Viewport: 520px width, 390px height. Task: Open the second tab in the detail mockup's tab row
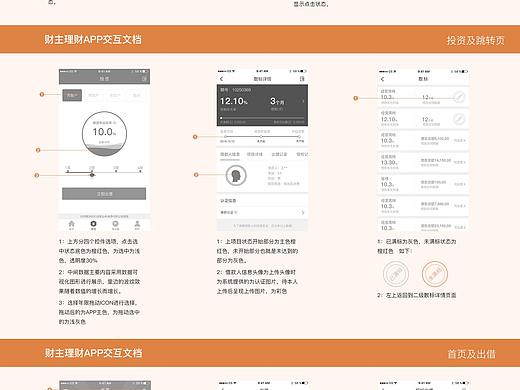pos(255,154)
